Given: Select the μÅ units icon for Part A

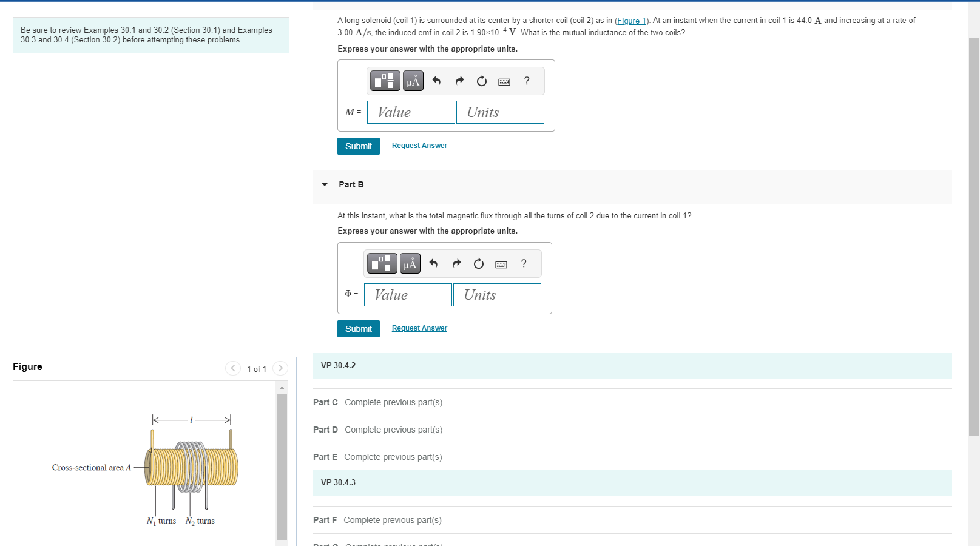Looking at the screenshot, I should [413, 81].
